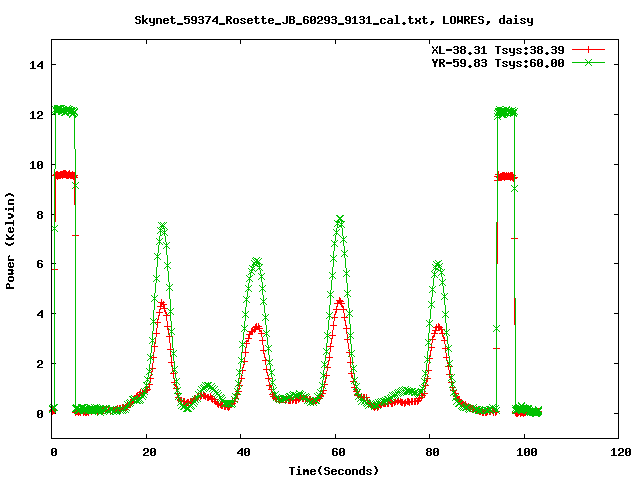Select the XL-38.31 Tsys:38.39 legend label
Screen dimensions: 640x480
click(498, 50)
